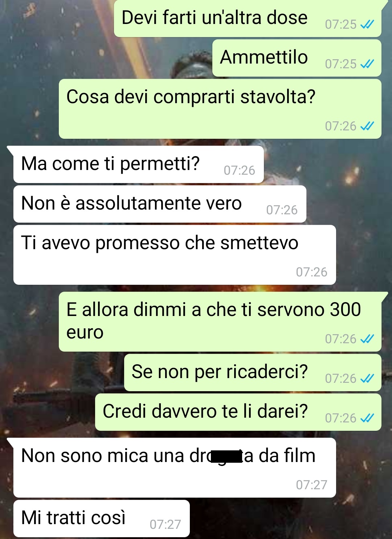Screen dimensions: 392x539
Task: Select the 'Ammettilo' message bubble
Action: 297,58
